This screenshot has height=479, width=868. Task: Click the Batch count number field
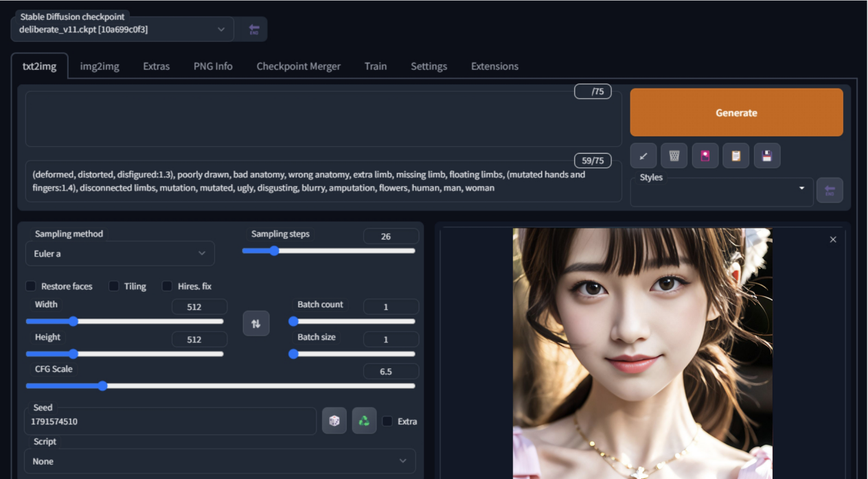tap(391, 307)
